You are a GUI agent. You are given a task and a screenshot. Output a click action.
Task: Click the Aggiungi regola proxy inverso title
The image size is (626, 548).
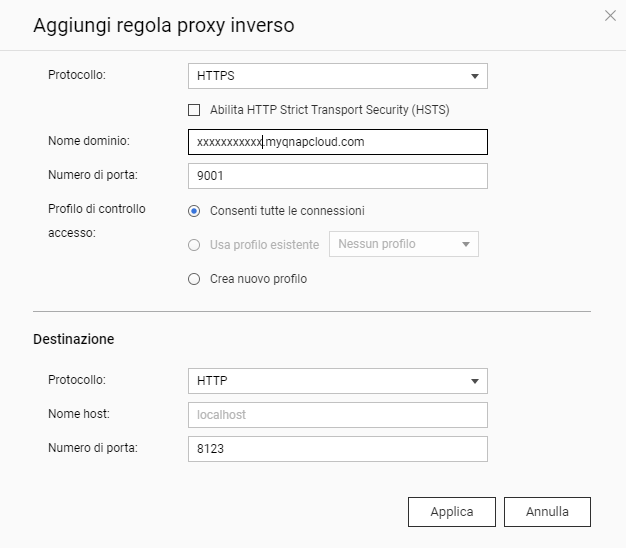(164, 25)
